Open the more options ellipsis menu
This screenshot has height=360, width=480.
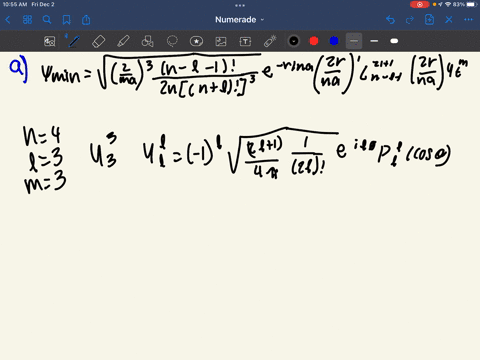point(468,20)
